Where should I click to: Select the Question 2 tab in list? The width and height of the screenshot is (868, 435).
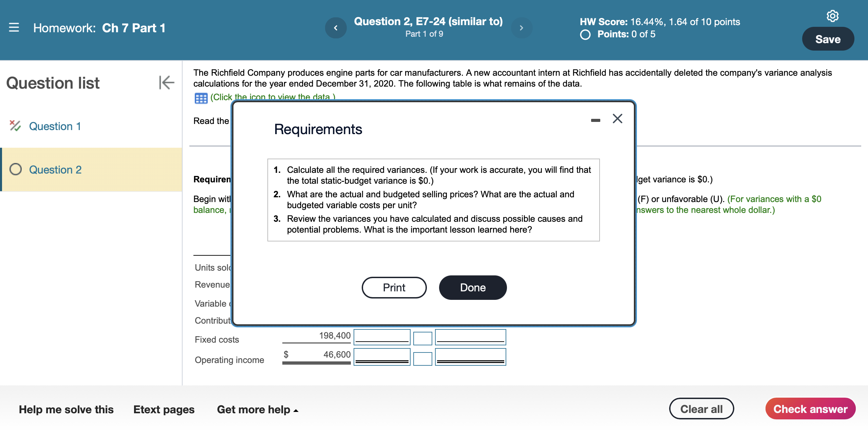coord(55,169)
